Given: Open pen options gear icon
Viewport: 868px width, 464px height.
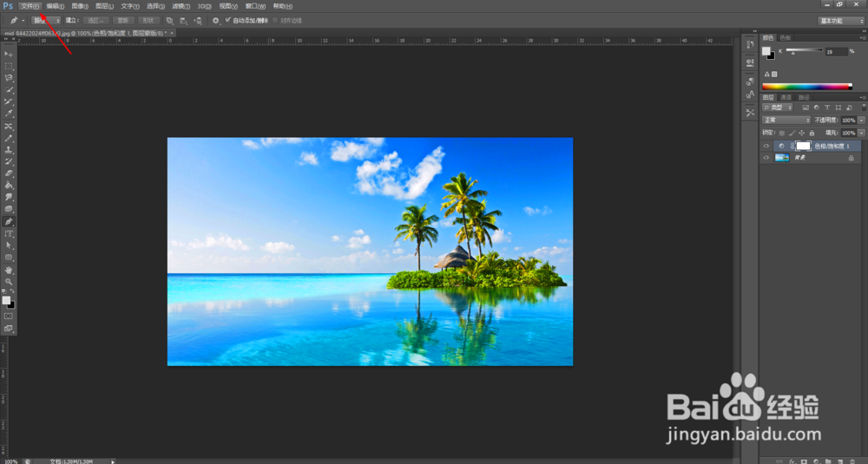Looking at the screenshot, I should pyautogui.click(x=215, y=21).
